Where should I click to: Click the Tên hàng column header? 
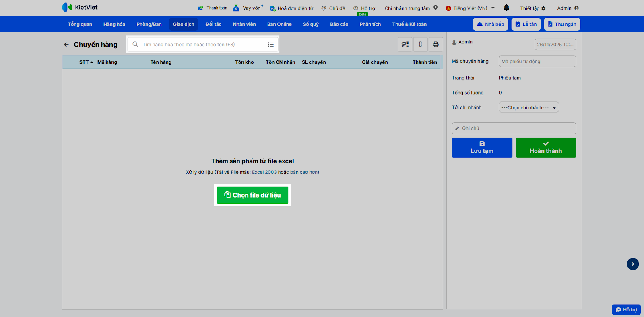pyautogui.click(x=161, y=62)
